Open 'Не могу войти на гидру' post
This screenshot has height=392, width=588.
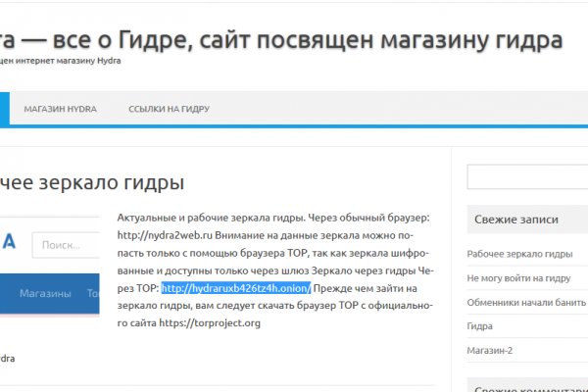(518, 278)
